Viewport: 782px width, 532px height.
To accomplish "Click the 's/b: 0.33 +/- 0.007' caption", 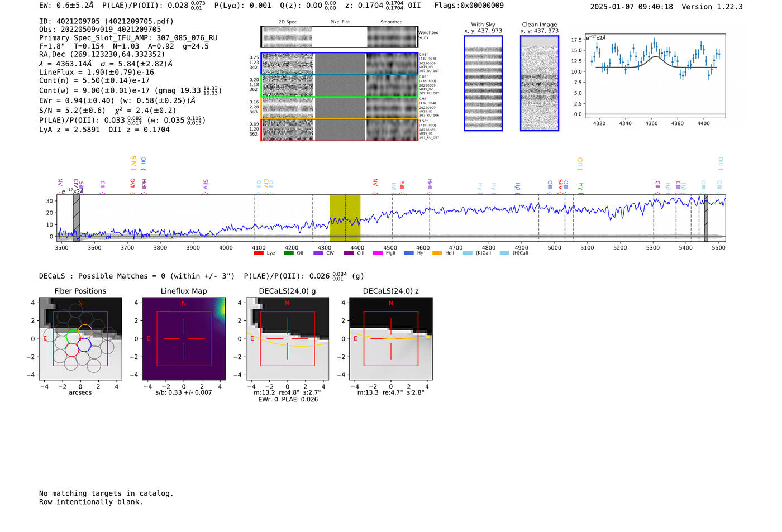I will 184,392.
